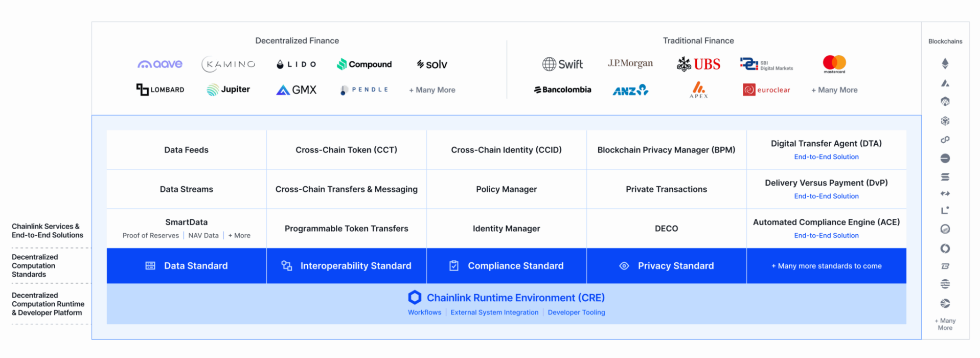Click Cross-Chain Transfers & Messaging cell

[x=347, y=189]
